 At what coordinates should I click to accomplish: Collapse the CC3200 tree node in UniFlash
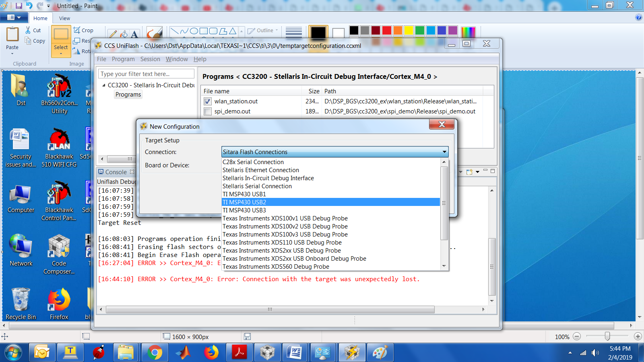click(104, 85)
